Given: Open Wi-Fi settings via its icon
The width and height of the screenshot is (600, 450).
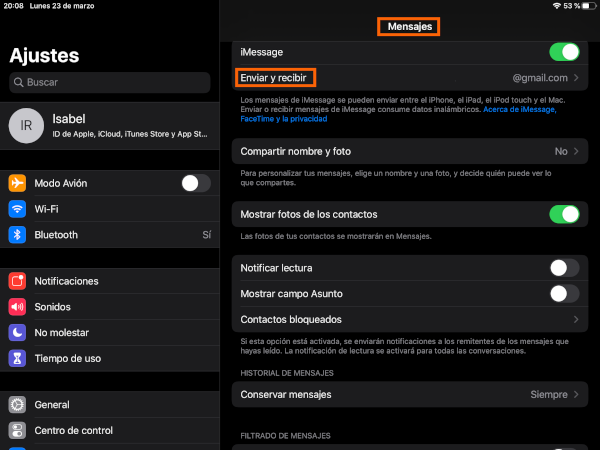Looking at the screenshot, I should pyautogui.click(x=17, y=209).
